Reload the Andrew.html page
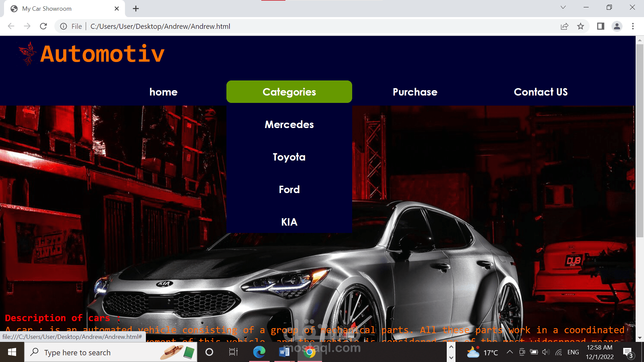Image resolution: width=644 pixels, height=362 pixels. [43, 26]
